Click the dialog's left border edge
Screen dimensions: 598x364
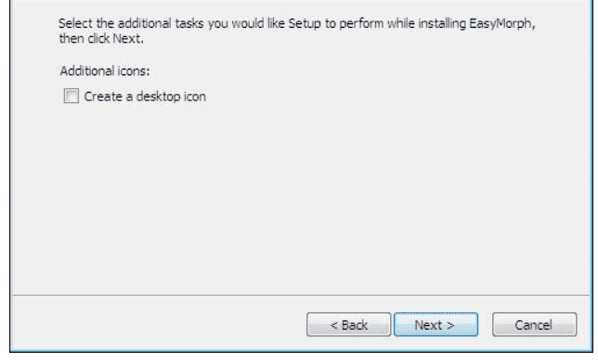pyautogui.click(x=11, y=175)
